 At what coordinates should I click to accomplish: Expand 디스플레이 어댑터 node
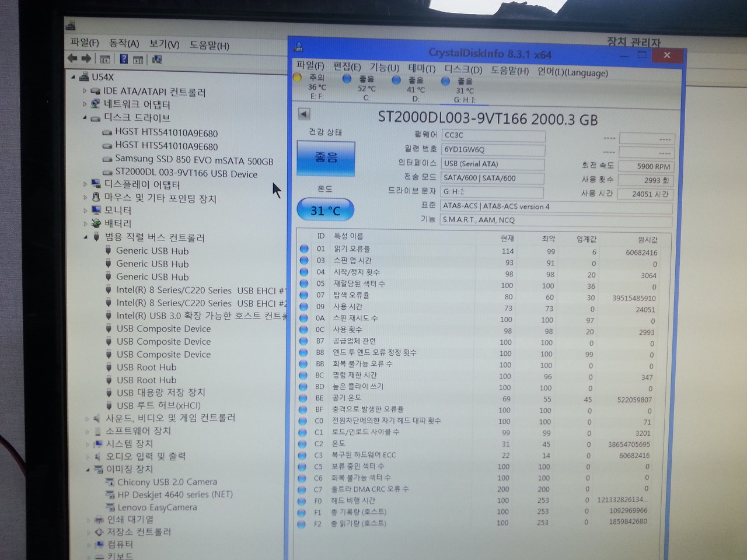(x=85, y=184)
